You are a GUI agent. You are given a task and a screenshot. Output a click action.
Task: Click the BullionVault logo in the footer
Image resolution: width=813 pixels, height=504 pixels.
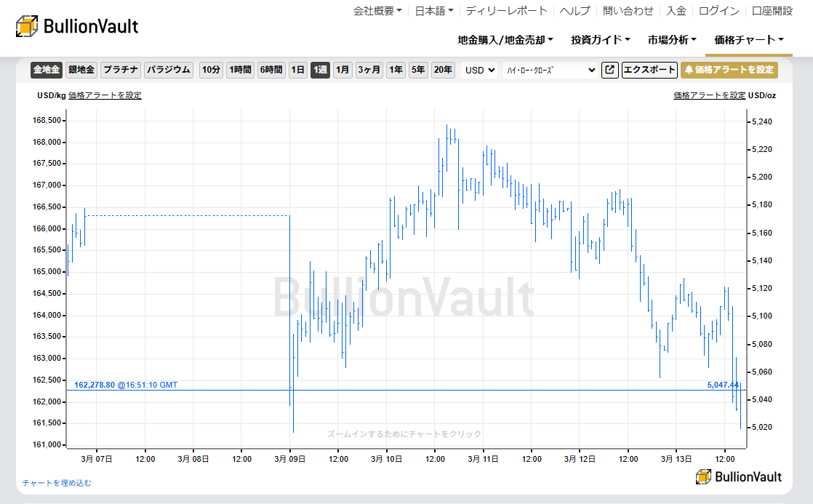click(x=740, y=476)
